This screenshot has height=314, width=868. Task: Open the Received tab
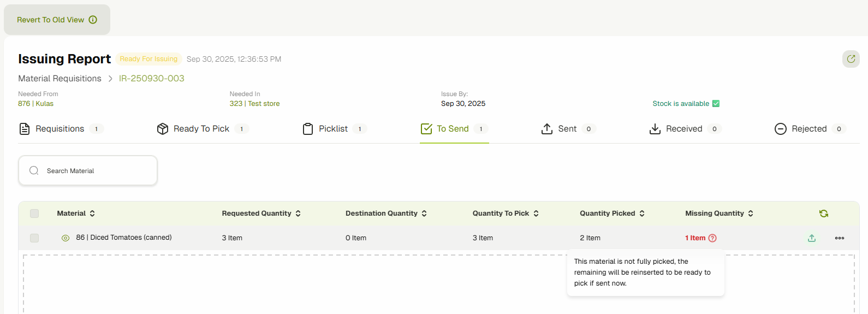(x=683, y=129)
